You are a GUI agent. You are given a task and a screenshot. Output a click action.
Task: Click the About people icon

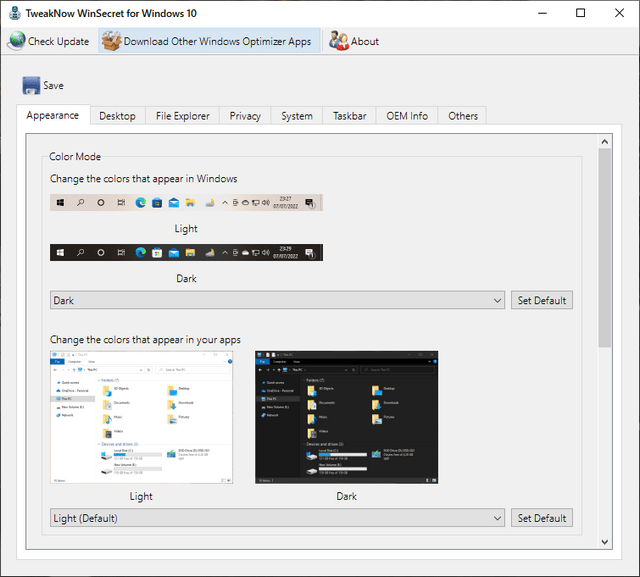point(339,41)
